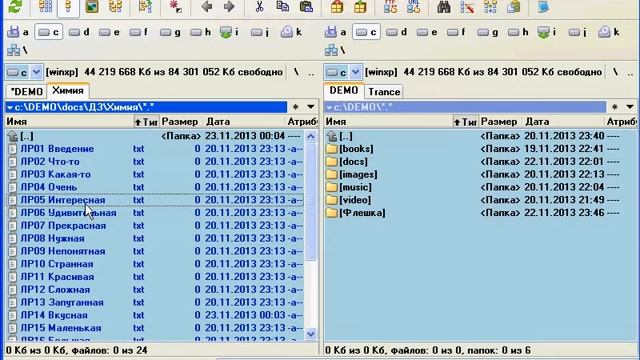Open the directory tree view icon

point(116,7)
